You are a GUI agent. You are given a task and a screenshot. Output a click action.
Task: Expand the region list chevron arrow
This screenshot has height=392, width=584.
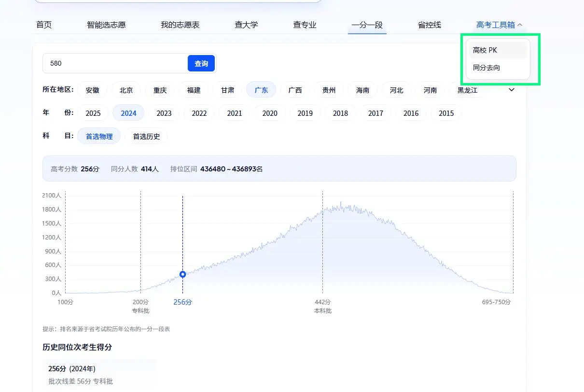coord(512,90)
